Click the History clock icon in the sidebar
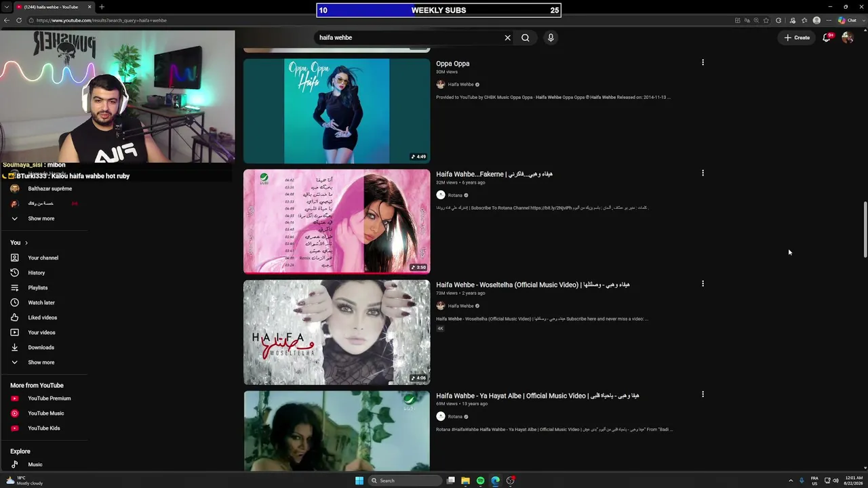The height and width of the screenshot is (488, 868). tap(14, 272)
